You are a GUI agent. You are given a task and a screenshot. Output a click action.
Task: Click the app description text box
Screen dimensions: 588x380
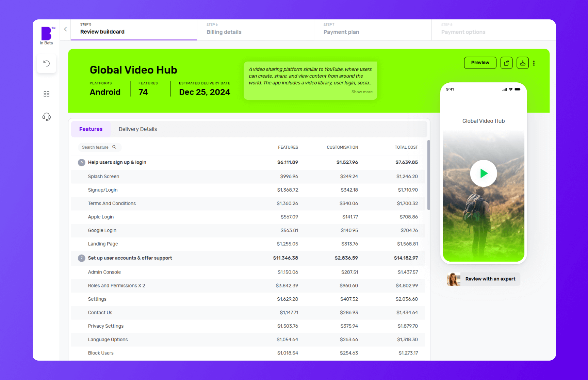310,81
